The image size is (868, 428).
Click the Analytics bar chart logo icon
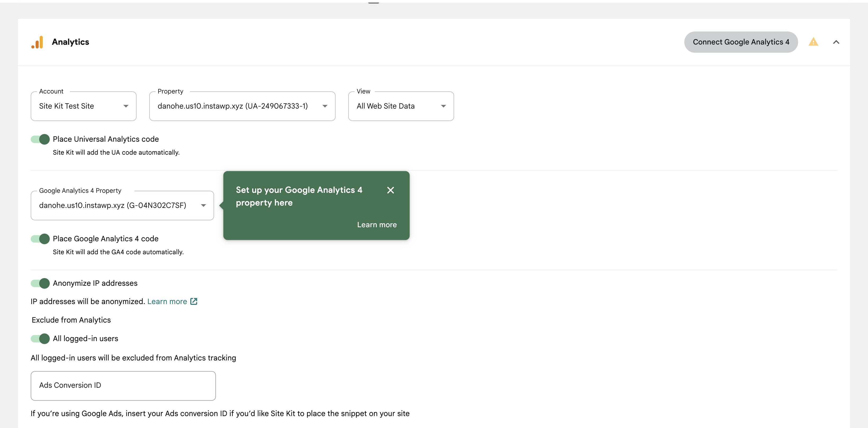tap(37, 42)
